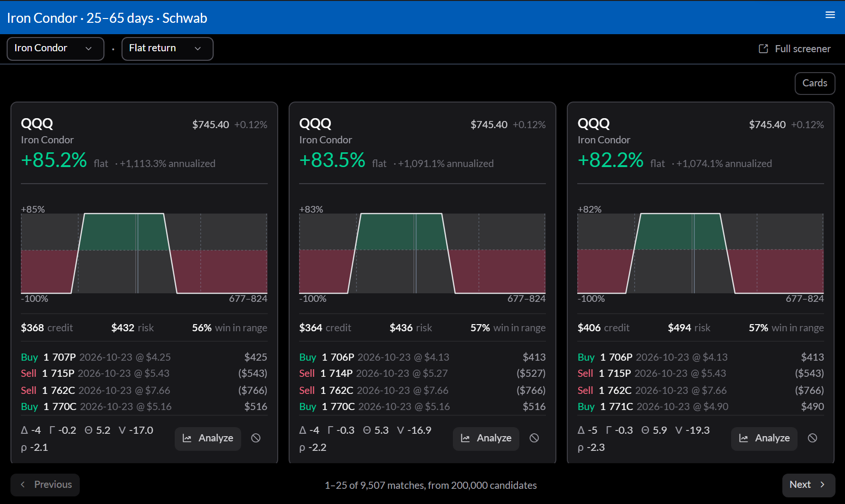Open the Full screener link
The image size is (845, 504).
tap(795, 49)
